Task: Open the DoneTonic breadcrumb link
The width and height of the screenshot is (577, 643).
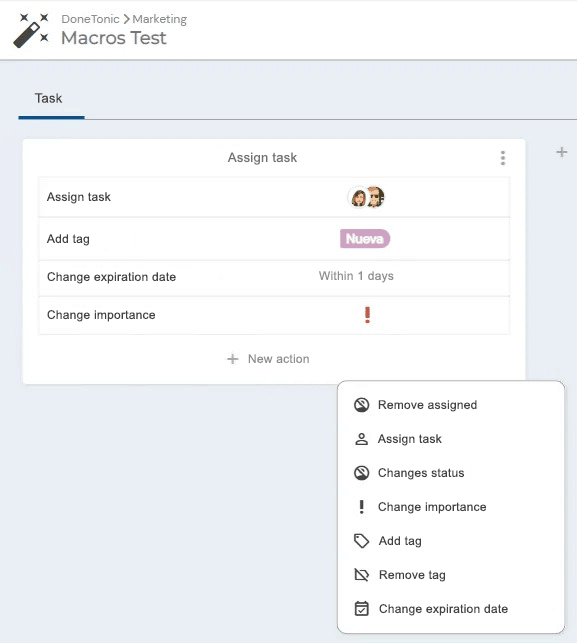Action: [x=90, y=19]
